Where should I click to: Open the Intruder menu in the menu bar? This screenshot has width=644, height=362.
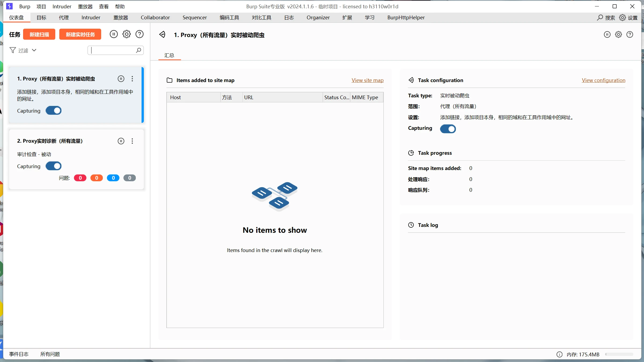tap(62, 6)
